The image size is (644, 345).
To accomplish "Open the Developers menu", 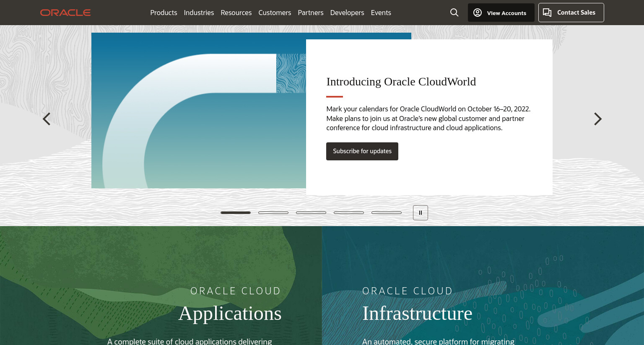I will coord(347,13).
